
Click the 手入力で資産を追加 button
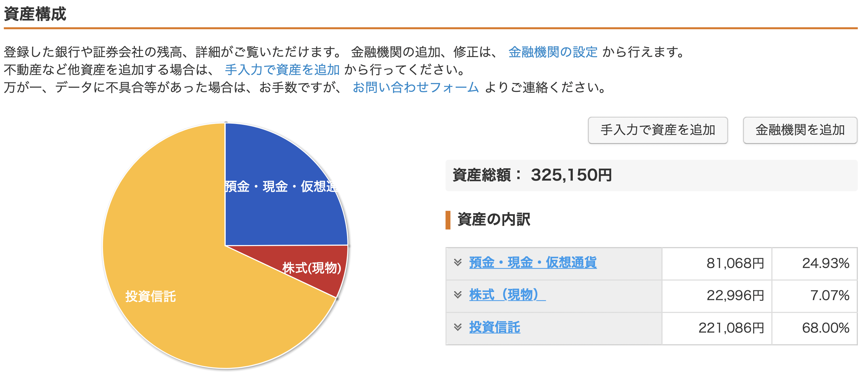[657, 130]
